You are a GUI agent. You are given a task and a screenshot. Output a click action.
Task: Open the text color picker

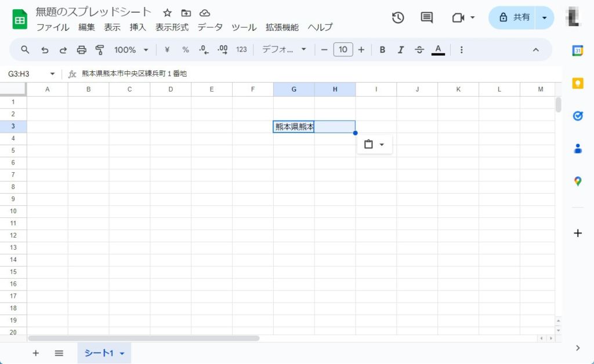(x=438, y=50)
